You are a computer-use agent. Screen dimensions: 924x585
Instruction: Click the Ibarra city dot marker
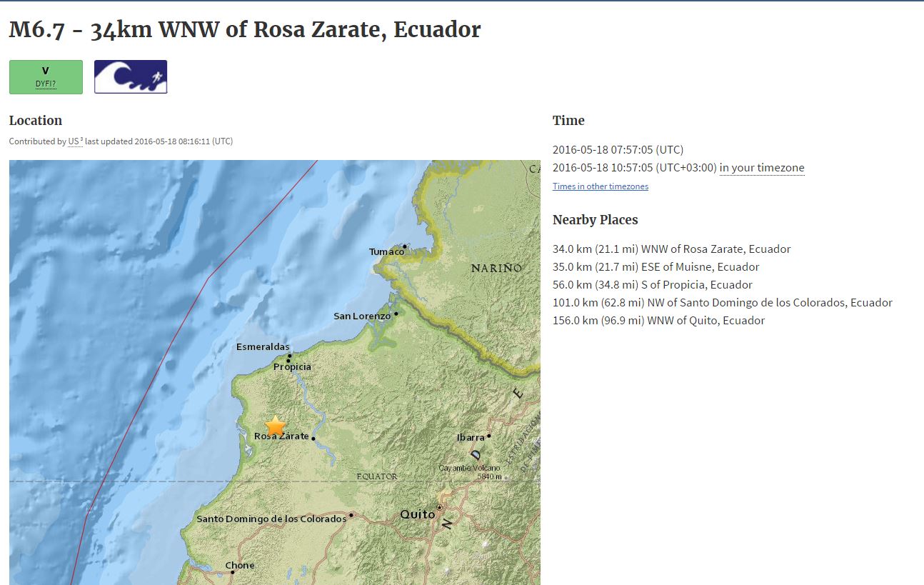(x=489, y=436)
